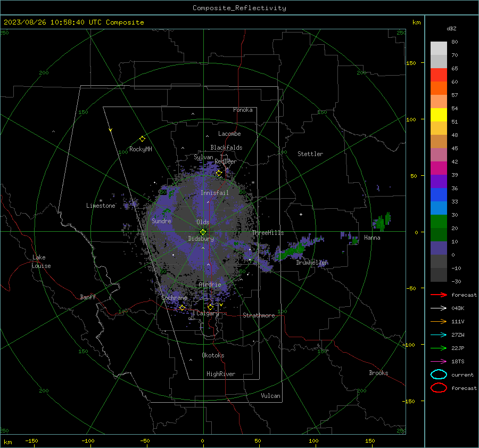The height and width of the screenshot is (448, 479).
Task: Click the RockyMH label
Action: 141,149
